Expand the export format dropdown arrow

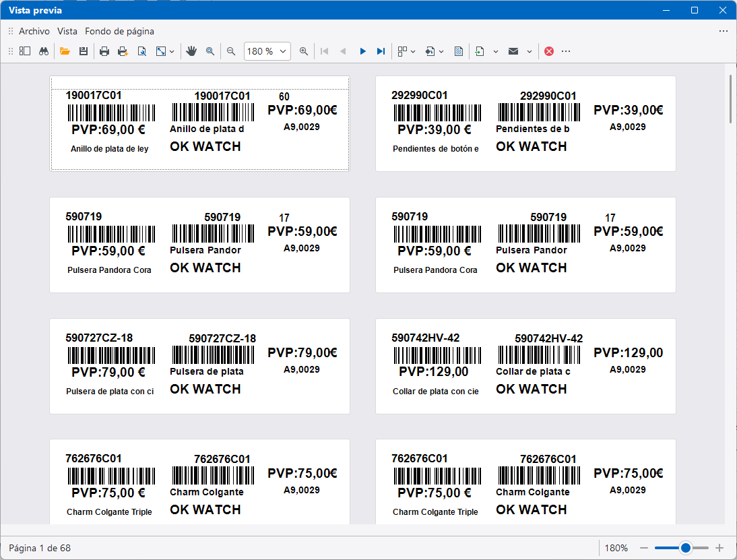pyautogui.click(x=495, y=52)
